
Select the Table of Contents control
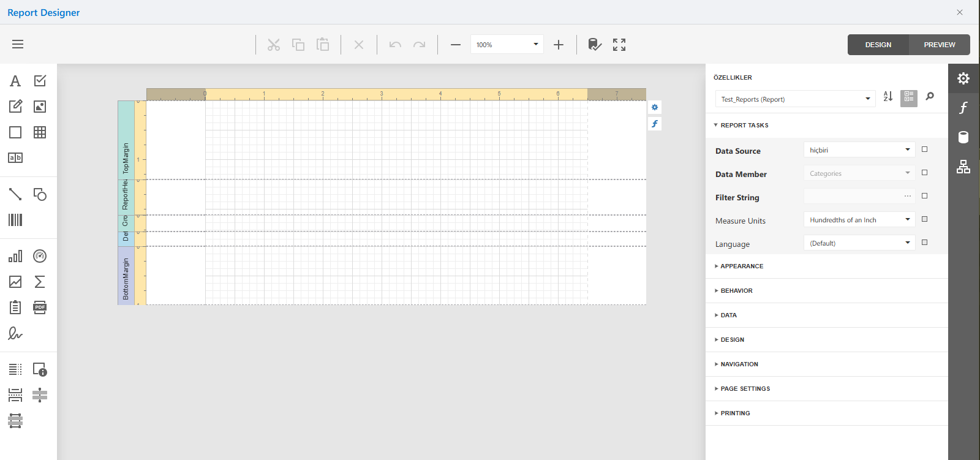15,369
